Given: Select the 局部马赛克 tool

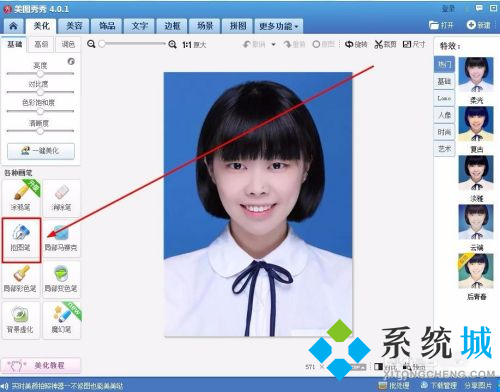Looking at the screenshot, I should point(61,238).
